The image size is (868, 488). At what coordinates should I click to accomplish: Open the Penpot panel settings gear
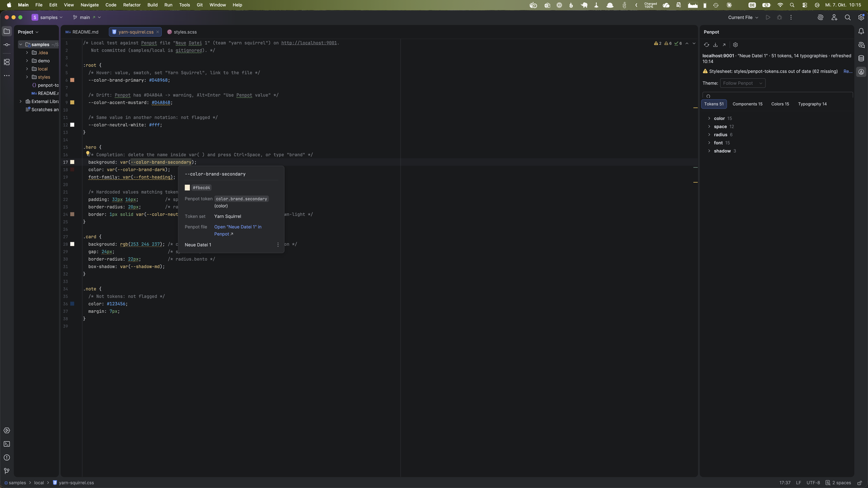pyautogui.click(x=735, y=45)
